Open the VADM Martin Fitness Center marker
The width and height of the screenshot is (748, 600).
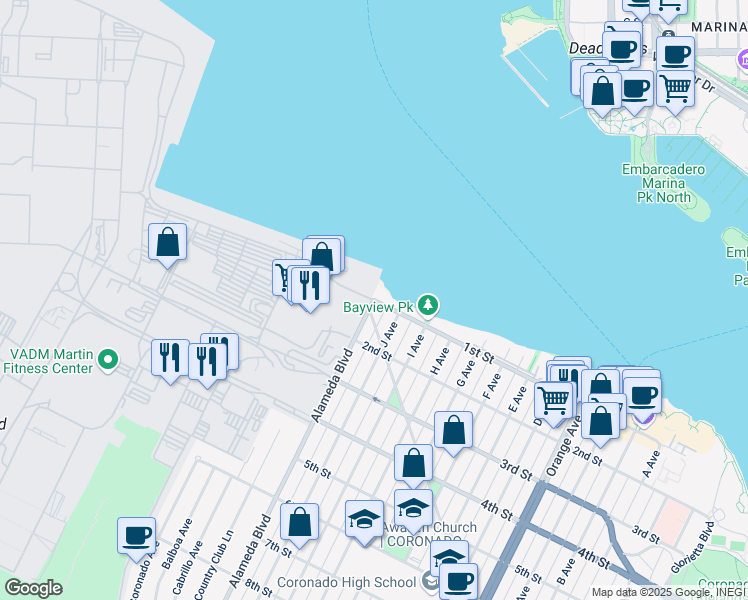coord(108,360)
